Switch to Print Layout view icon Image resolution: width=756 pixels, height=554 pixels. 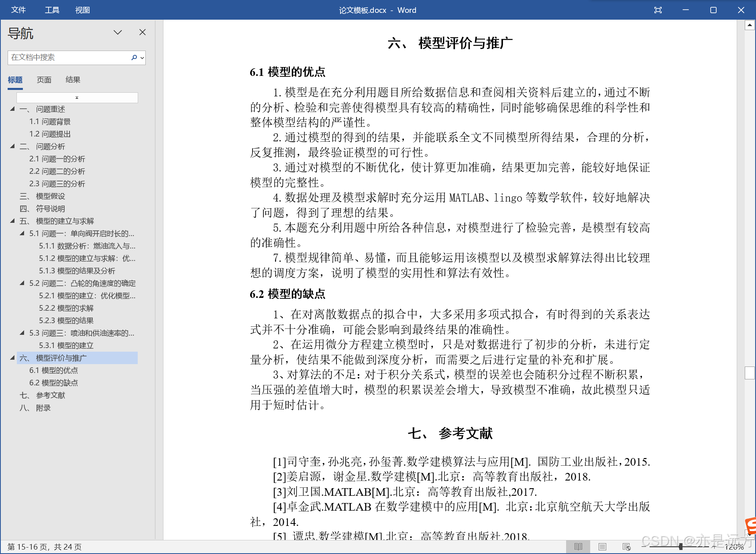(x=602, y=547)
